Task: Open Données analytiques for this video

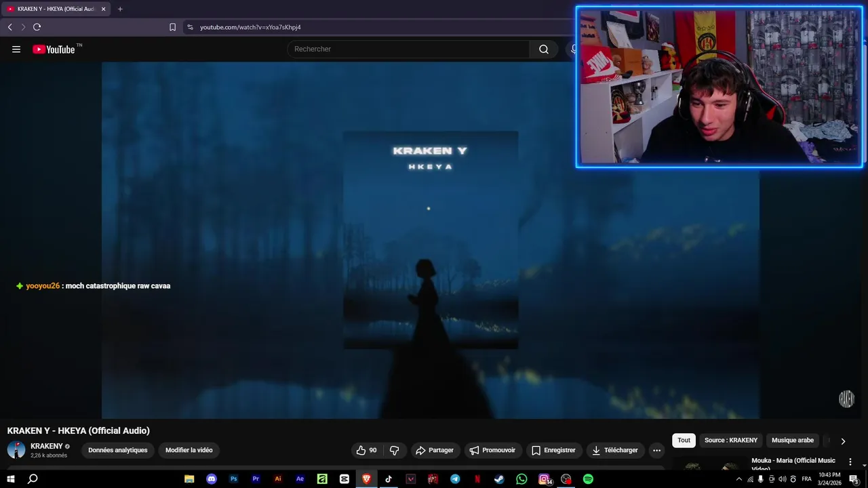Action: (118, 450)
